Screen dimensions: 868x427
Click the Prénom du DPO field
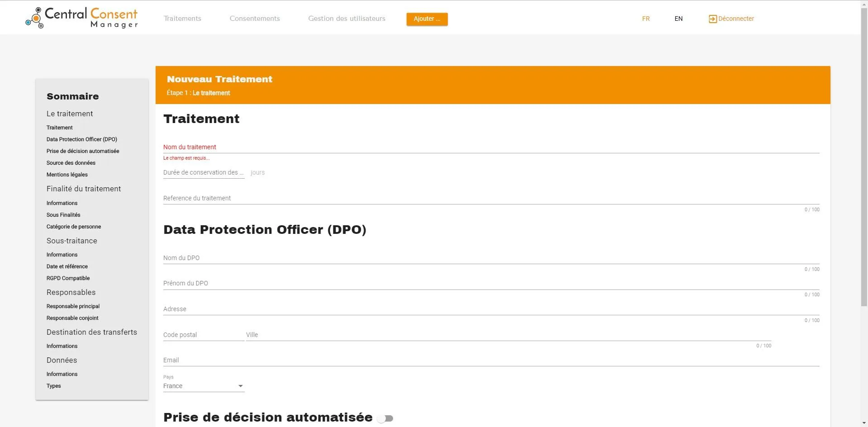tap(491, 283)
